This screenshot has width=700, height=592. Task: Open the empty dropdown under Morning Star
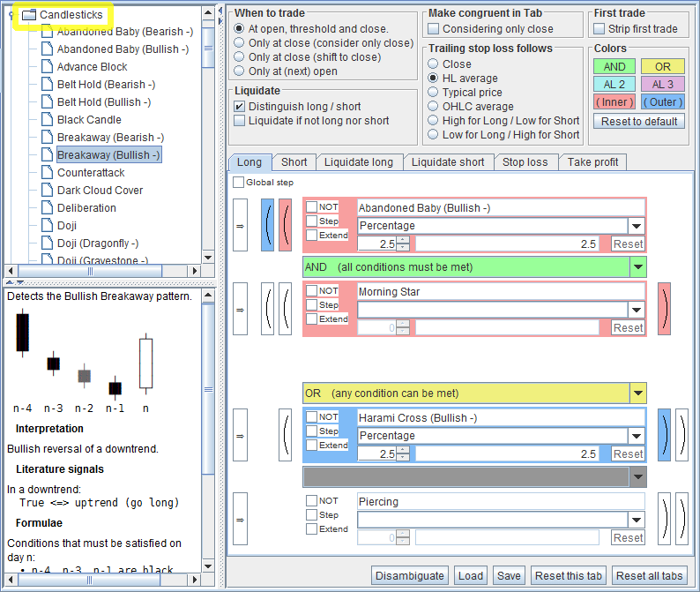tap(637, 310)
